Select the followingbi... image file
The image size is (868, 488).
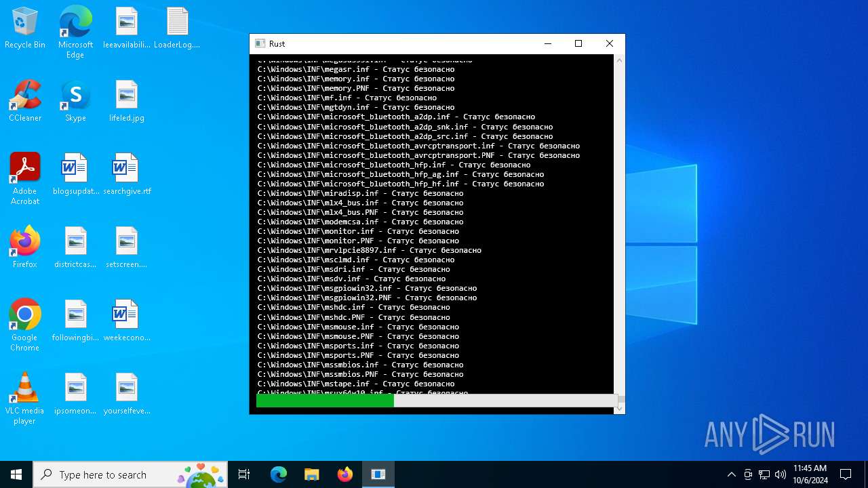pyautogui.click(x=75, y=321)
